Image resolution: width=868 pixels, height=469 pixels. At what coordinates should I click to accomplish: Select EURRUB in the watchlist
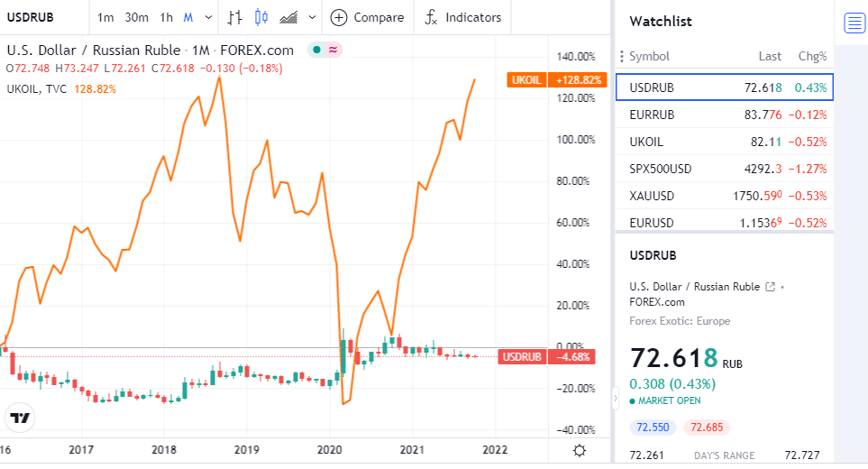[x=725, y=115]
